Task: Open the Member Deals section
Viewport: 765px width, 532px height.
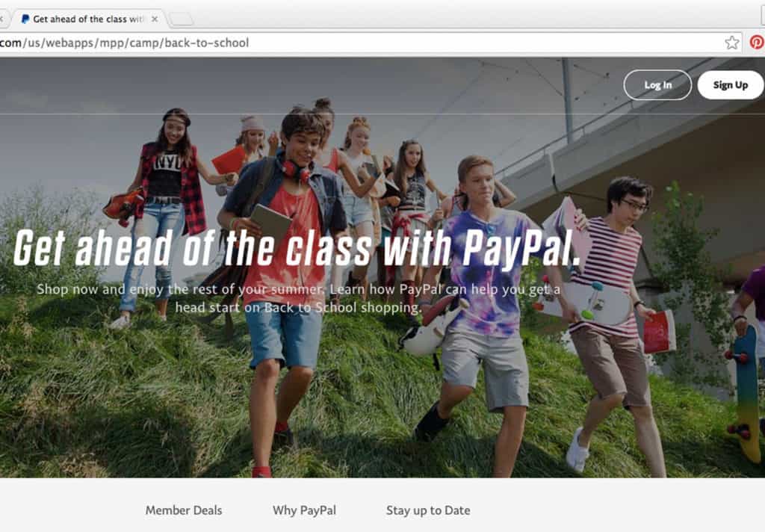Action: pos(184,510)
